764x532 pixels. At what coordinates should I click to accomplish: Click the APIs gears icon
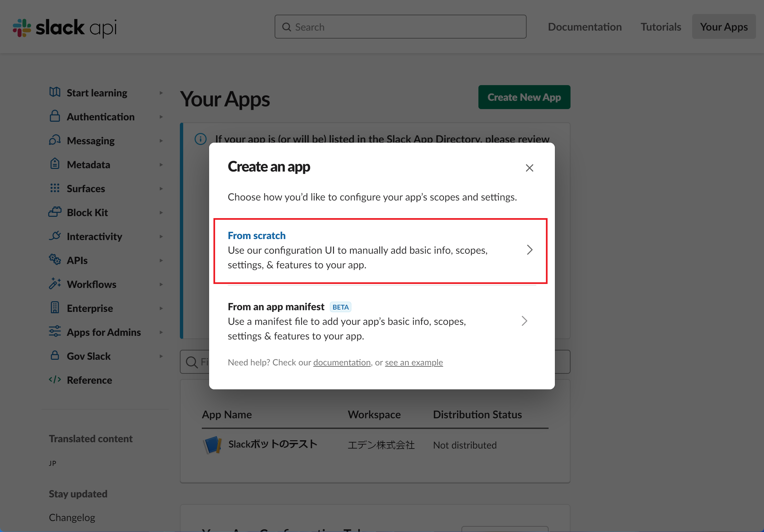[x=55, y=260]
